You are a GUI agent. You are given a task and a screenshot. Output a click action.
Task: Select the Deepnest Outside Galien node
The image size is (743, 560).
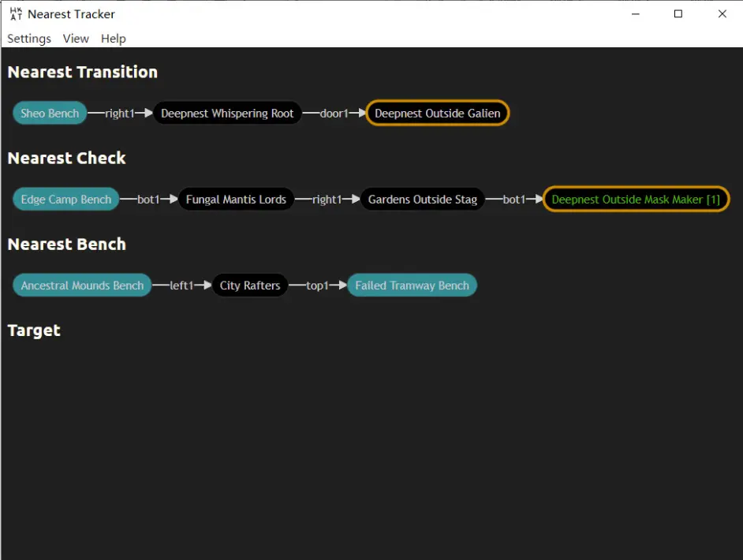(x=438, y=114)
